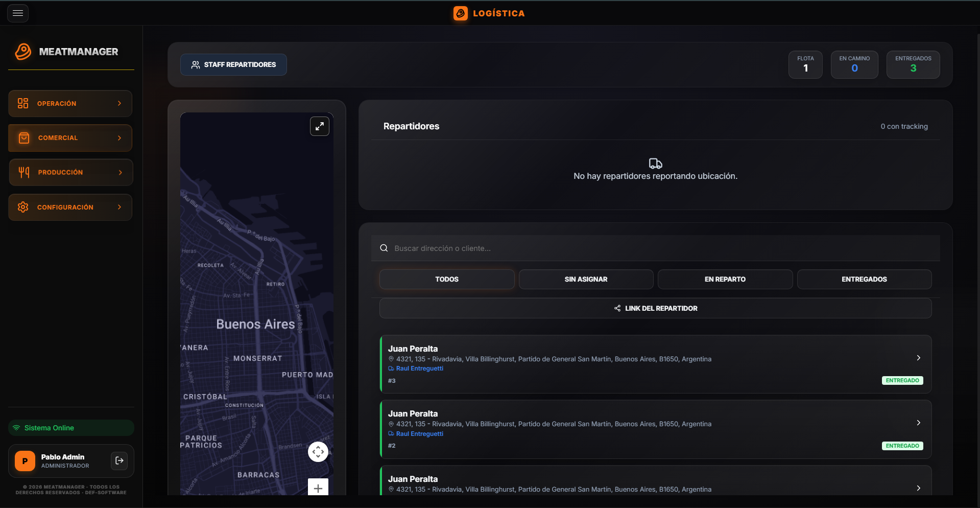
Task: Click Raul Entreguetti link on order #2
Action: 419,434
